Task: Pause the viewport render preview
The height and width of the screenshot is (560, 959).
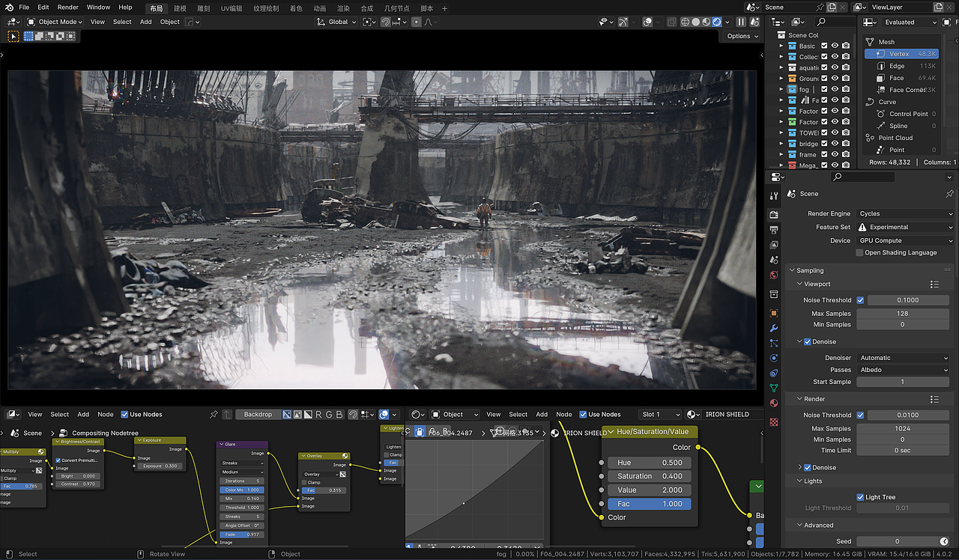Action: pyautogui.click(x=741, y=22)
